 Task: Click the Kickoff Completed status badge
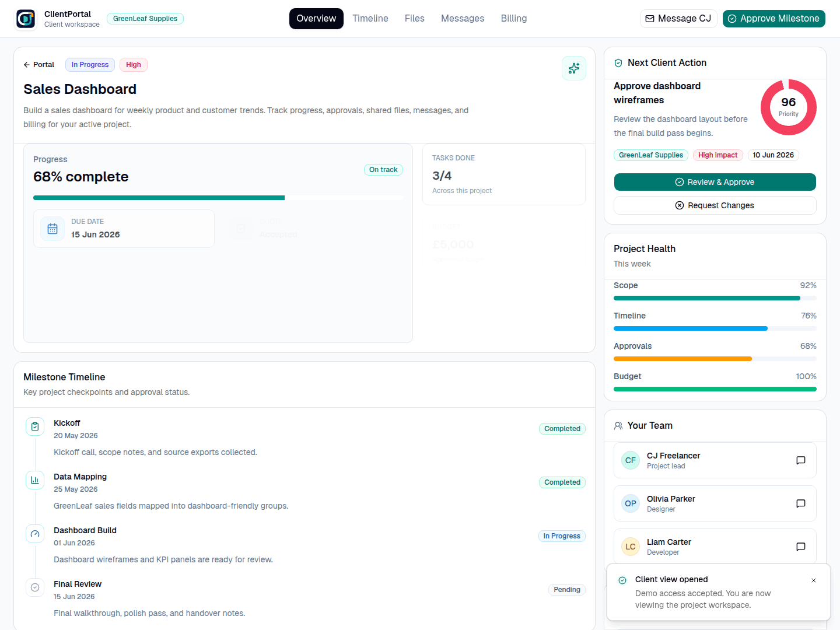pos(562,429)
